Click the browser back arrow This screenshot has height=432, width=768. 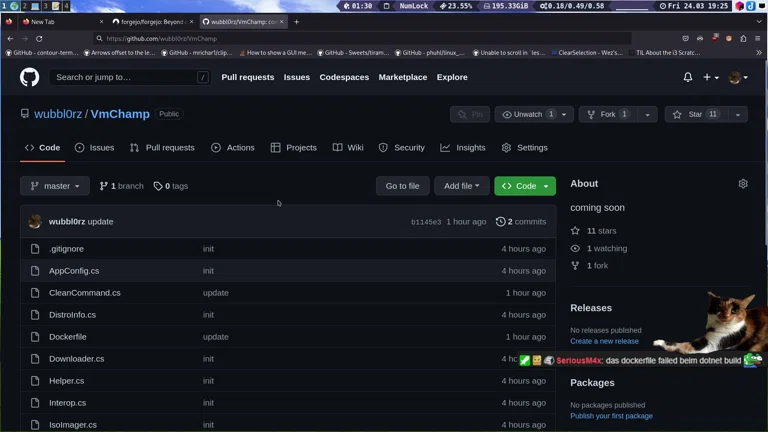click(x=10, y=38)
